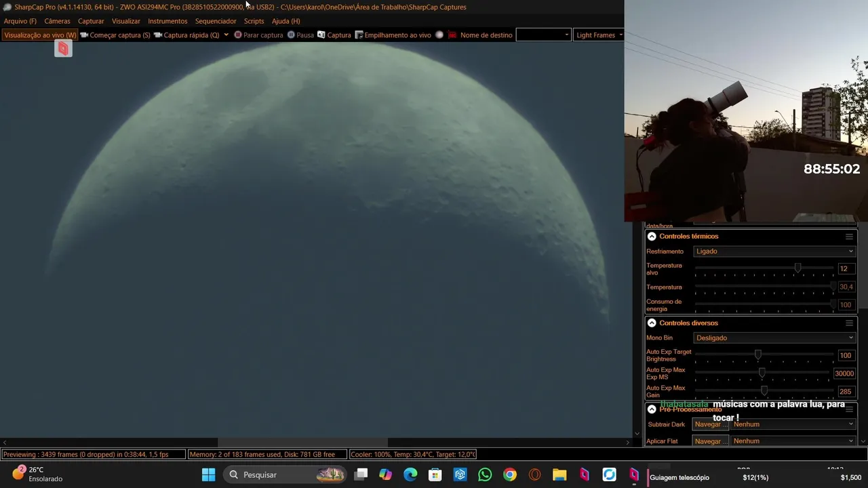
Task: Open the blue cube app on taskbar
Action: [x=460, y=474]
